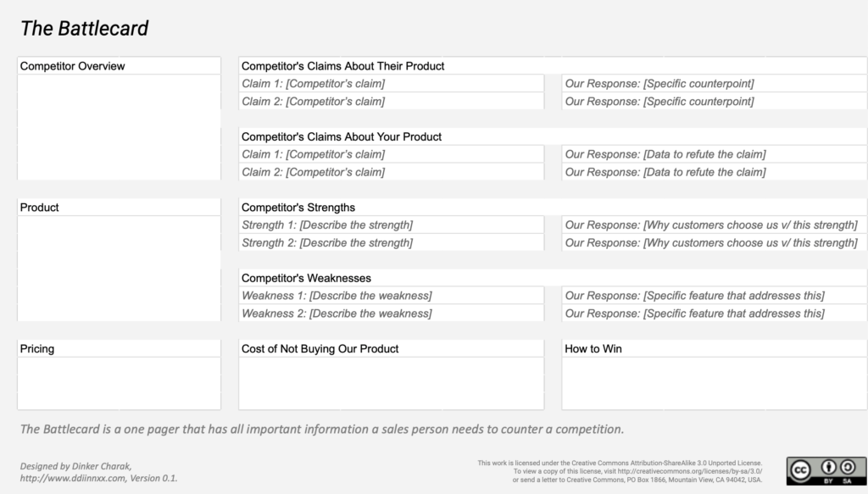868x494 pixels.
Task: Click The Battlecard title text
Action: 84,28
